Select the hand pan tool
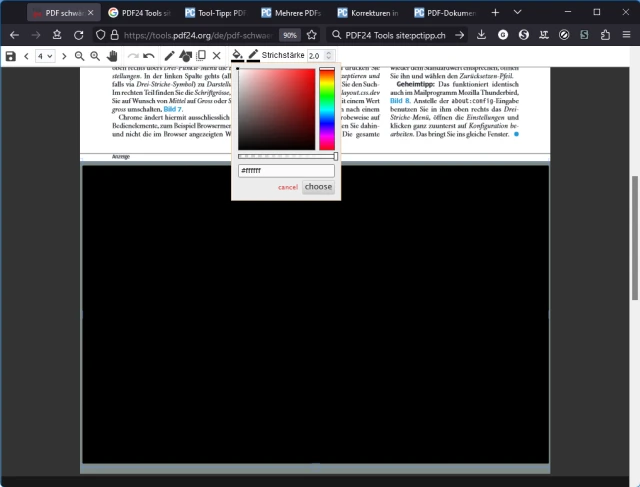The image size is (640, 487). point(113,56)
